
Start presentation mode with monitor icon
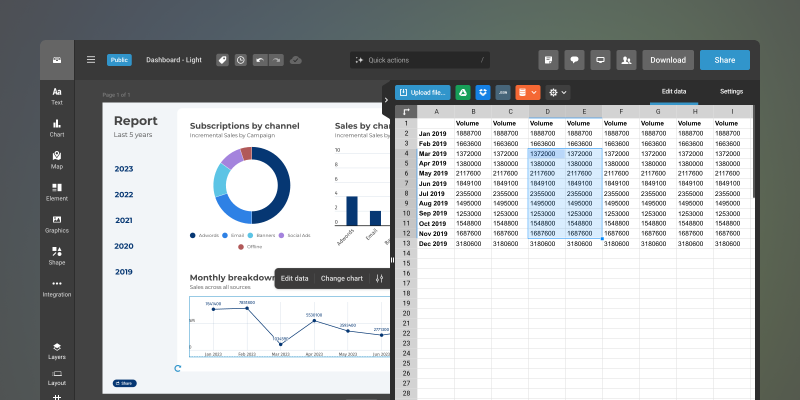[601, 60]
